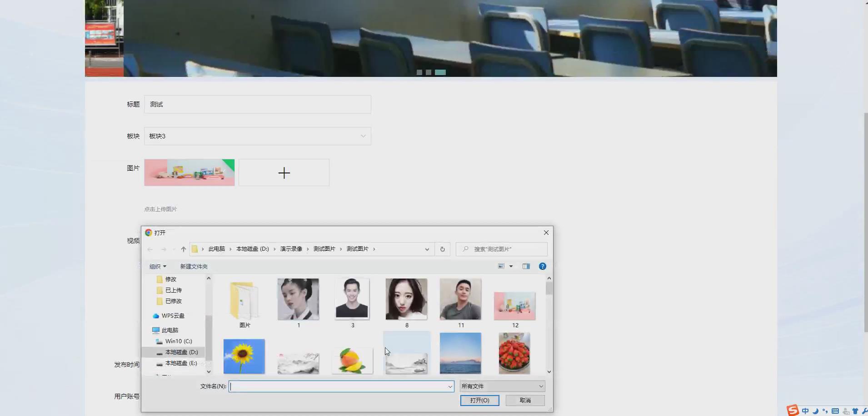Open IME wrench tools icon
Image resolution: width=868 pixels, height=416 pixels.
pyautogui.click(x=864, y=411)
